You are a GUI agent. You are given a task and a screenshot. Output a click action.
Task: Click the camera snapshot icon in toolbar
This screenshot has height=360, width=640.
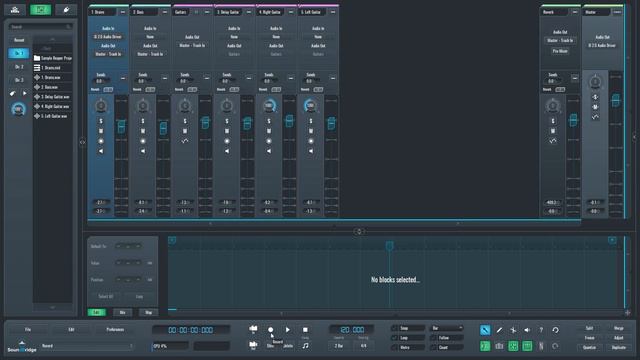point(499,346)
